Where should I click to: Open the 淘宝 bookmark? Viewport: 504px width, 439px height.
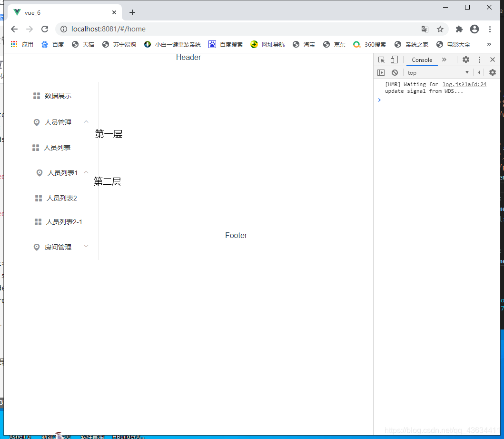304,44
